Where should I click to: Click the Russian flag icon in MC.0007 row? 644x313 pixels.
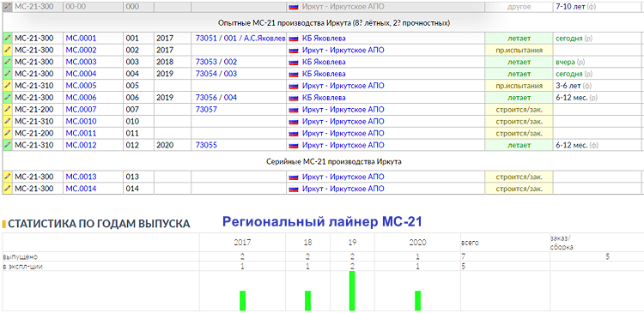click(294, 111)
